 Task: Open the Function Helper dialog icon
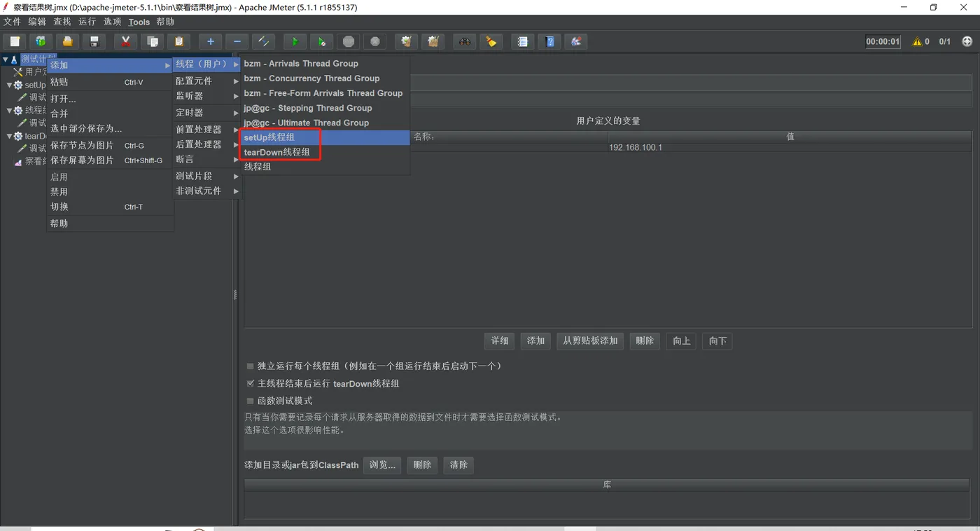pos(522,41)
